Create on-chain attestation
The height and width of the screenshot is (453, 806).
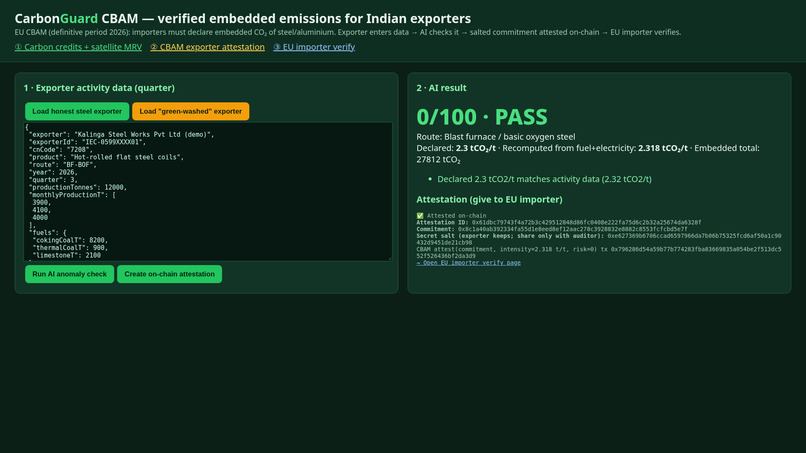170,274
